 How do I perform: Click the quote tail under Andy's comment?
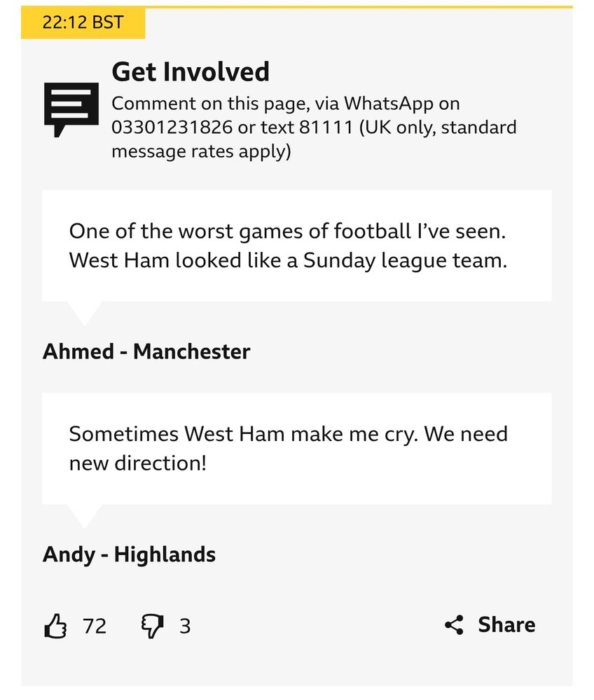(85, 515)
